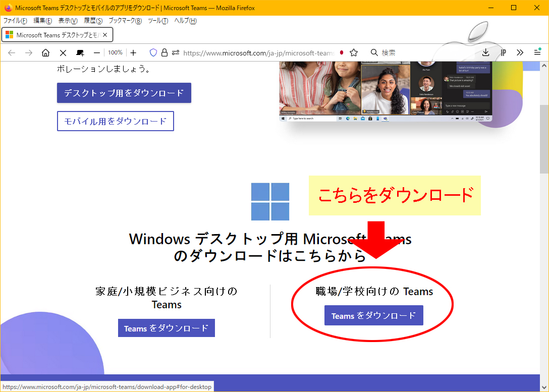Expand the more tools overflow chevron
The image size is (549, 392).
[520, 52]
